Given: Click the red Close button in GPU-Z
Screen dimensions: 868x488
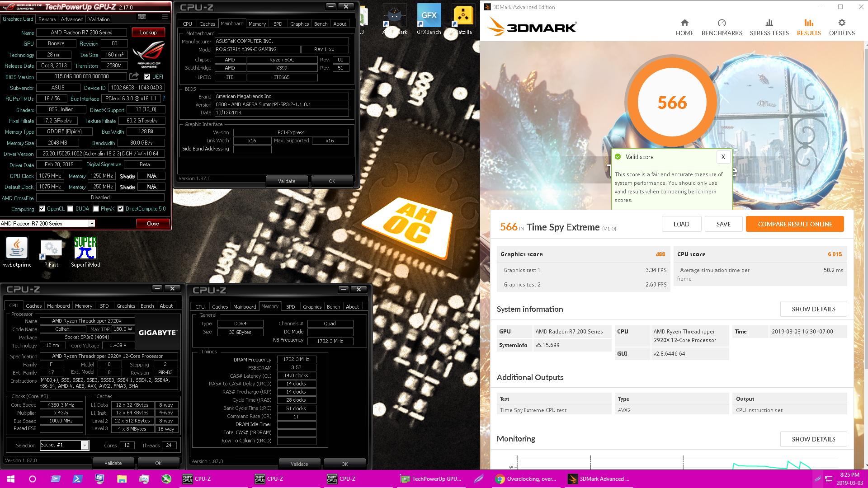Looking at the screenshot, I should pyautogui.click(x=153, y=224).
